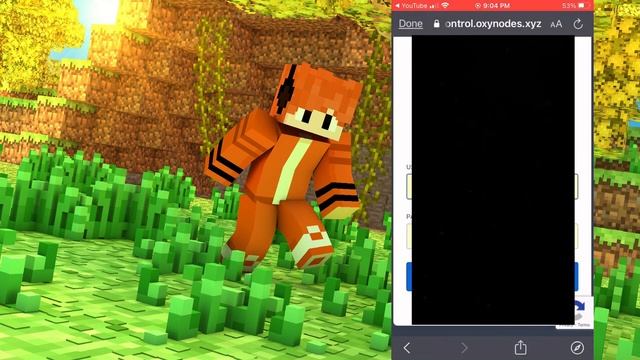Viewport: 640px width, 360px height.
Task: Tap the 9:04 PM clock
Action: (x=496, y=5)
